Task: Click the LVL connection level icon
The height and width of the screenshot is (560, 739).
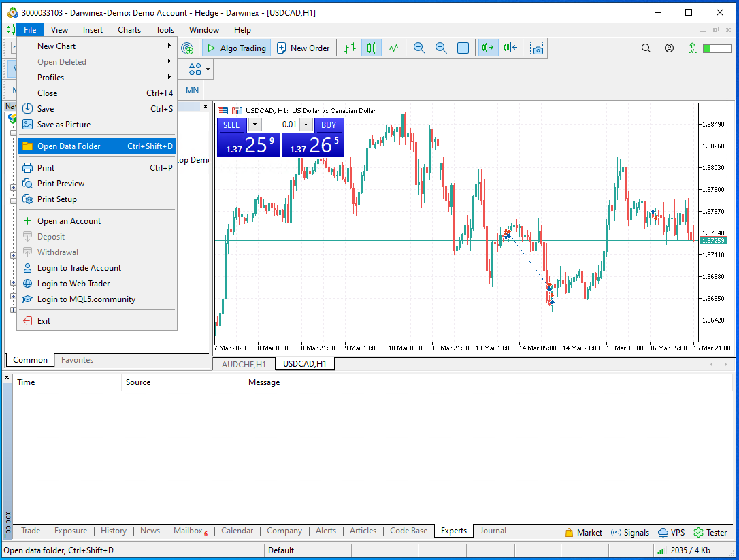Action: (692, 48)
